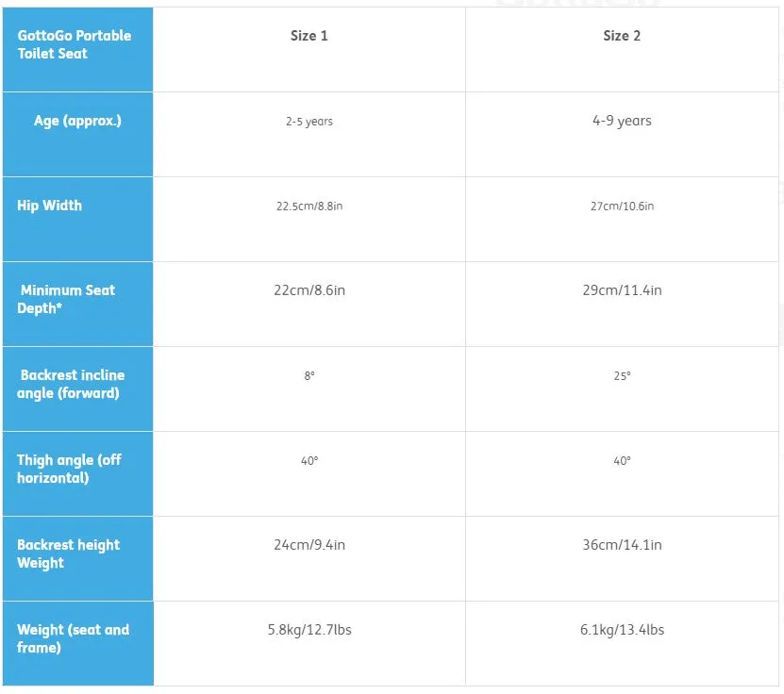The width and height of the screenshot is (784, 694).
Task: Select the Size 2 column header
Action: (x=622, y=36)
